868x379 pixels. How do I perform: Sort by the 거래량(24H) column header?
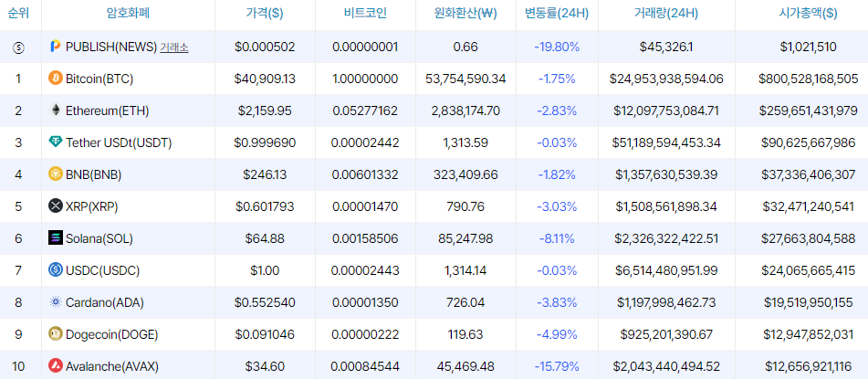[666, 14]
